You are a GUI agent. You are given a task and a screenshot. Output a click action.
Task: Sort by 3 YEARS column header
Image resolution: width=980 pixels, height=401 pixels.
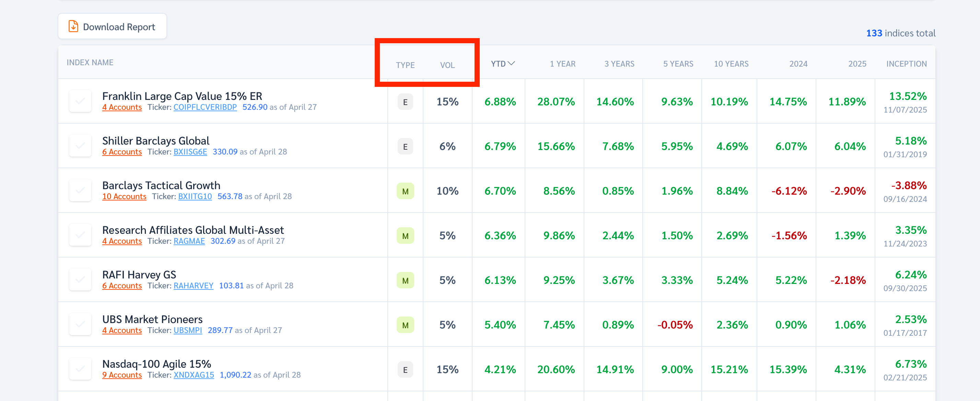click(619, 64)
